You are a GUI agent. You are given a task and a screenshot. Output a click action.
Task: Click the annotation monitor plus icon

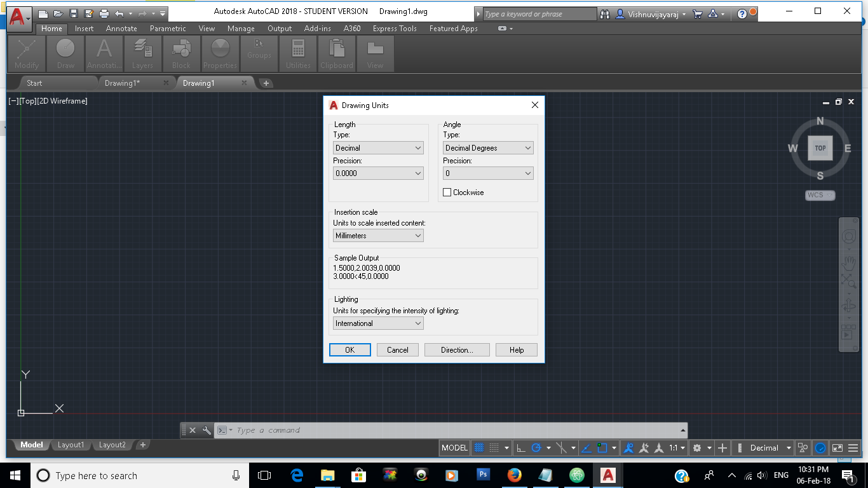point(722,448)
